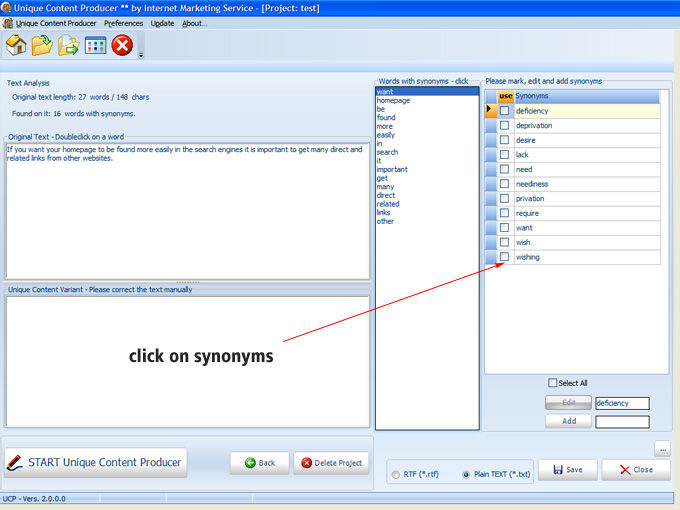The width and height of the screenshot is (680, 510).
Task: Open project folder toolbar icon
Action: pos(42,45)
